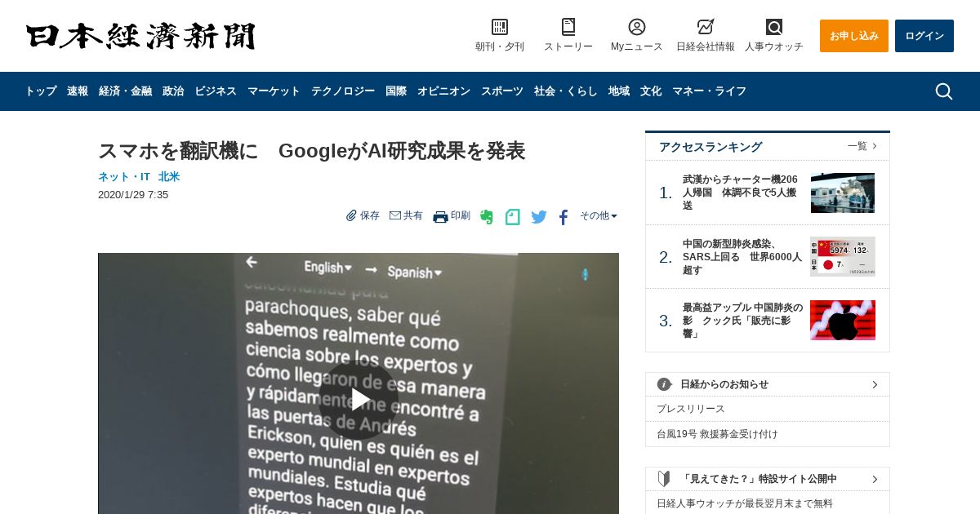
Task: Open ranking story about 最高益アップル
Action: (742, 321)
